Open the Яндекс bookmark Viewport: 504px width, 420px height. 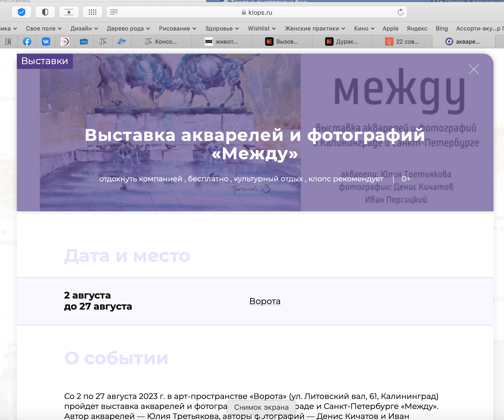[417, 28]
